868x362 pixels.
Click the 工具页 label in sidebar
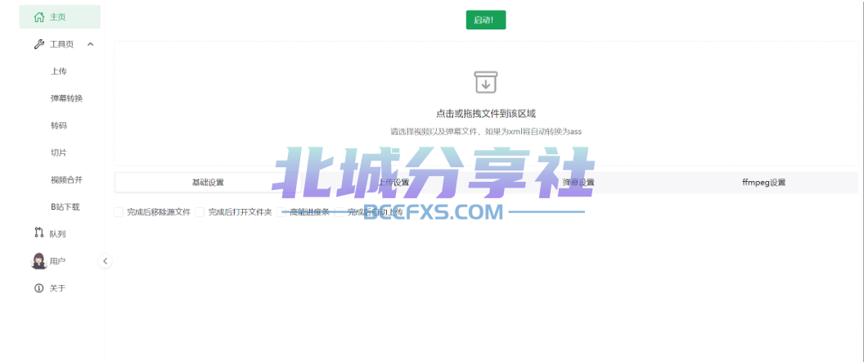click(61, 44)
